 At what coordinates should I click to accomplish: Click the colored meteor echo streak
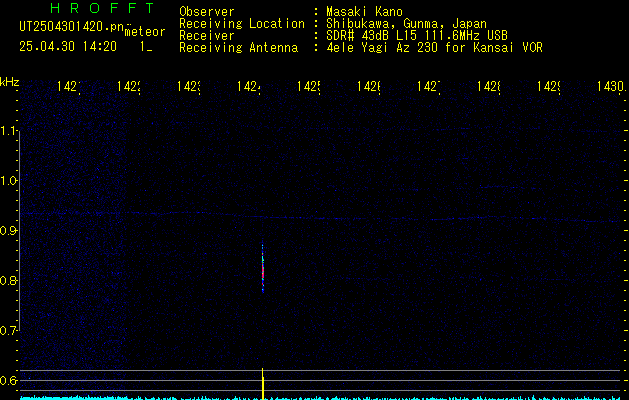[x=263, y=268]
